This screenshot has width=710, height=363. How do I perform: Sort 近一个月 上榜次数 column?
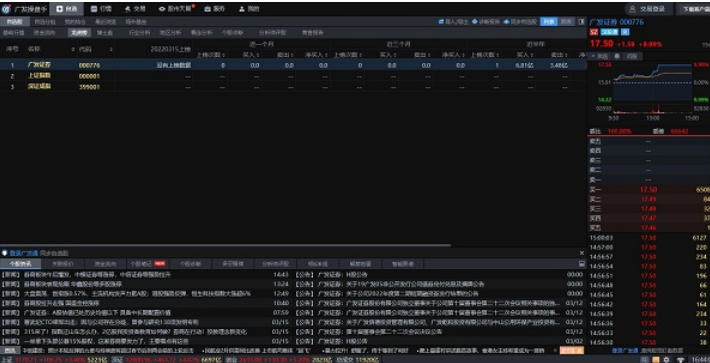tap(210, 54)
